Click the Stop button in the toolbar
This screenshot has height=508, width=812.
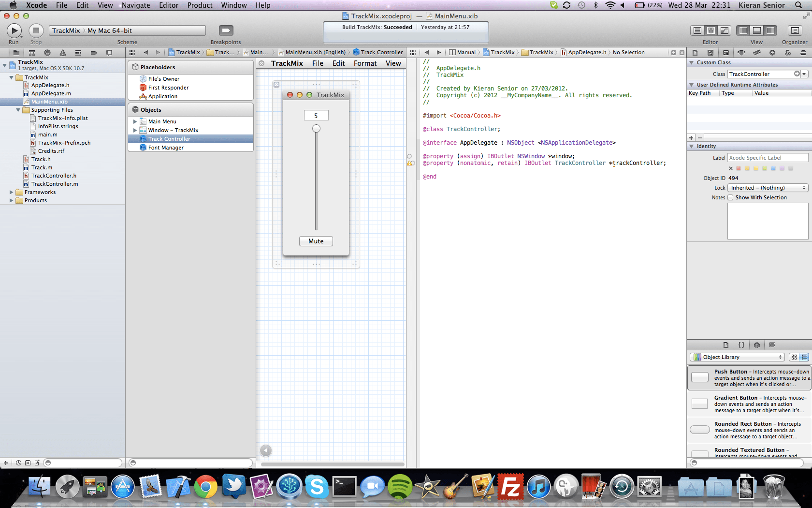(36, 30)
